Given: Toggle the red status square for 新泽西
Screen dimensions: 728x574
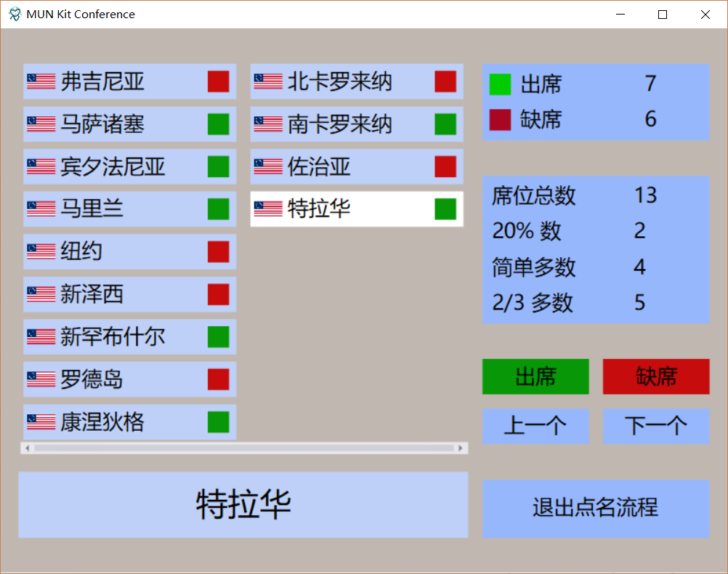Looking at the screenshot, I should tap(218, 294).
